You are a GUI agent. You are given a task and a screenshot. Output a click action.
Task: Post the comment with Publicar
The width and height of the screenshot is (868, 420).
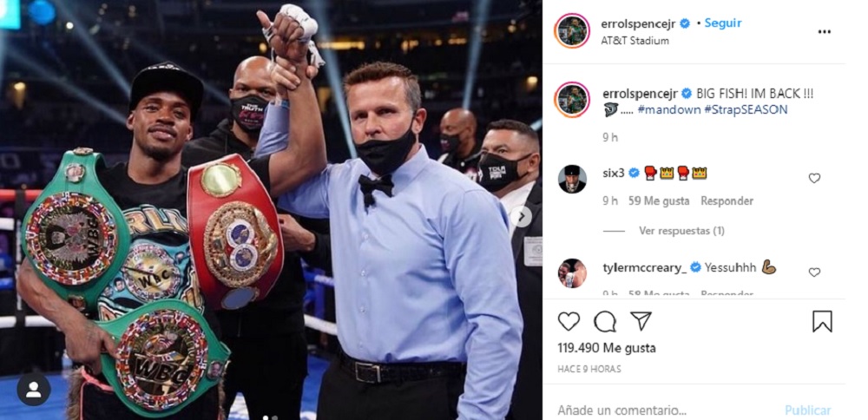pyautogui.click(x=807, y=410)
